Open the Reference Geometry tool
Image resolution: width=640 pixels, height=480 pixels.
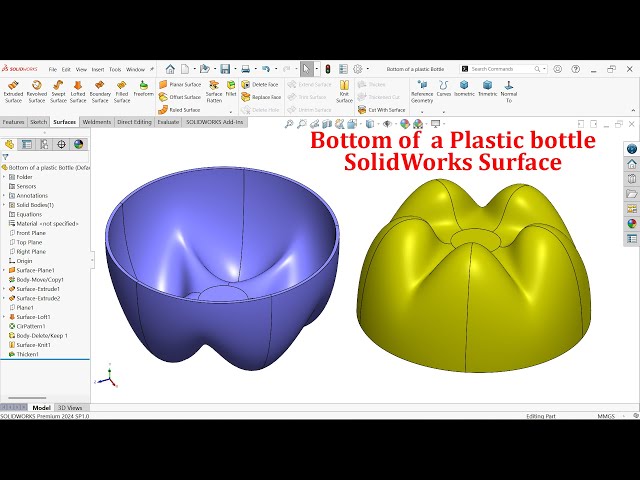click(422, 91)
